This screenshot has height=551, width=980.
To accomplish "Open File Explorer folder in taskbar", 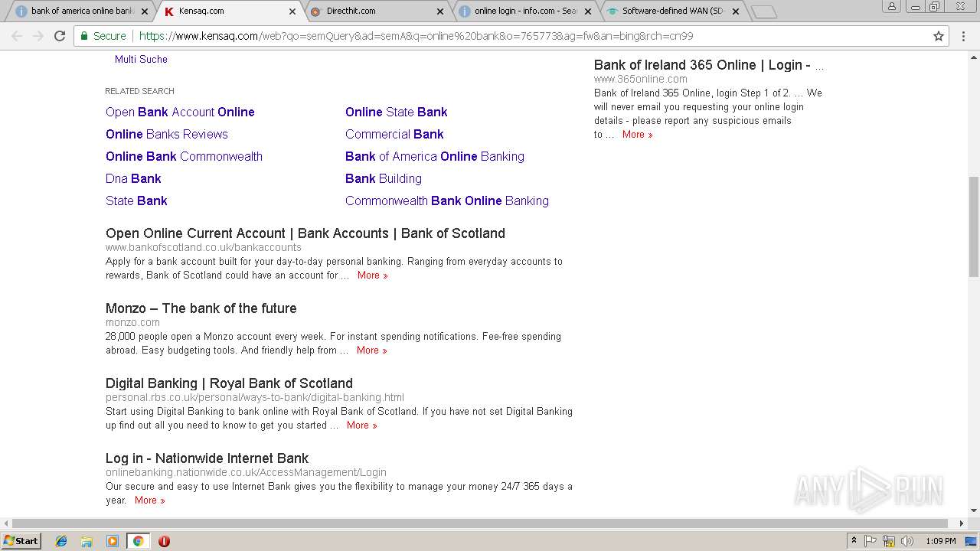I will pyautogui.click(x=87, y=541).
